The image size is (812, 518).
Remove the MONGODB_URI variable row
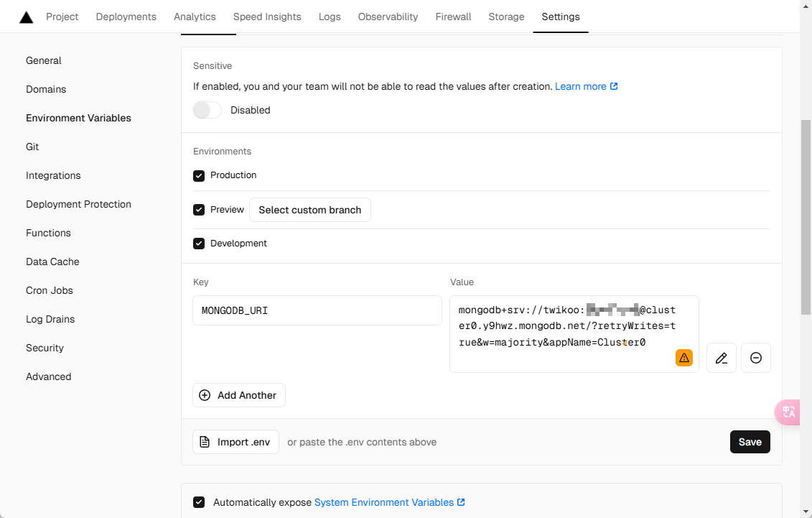click(x=756, y=358)
